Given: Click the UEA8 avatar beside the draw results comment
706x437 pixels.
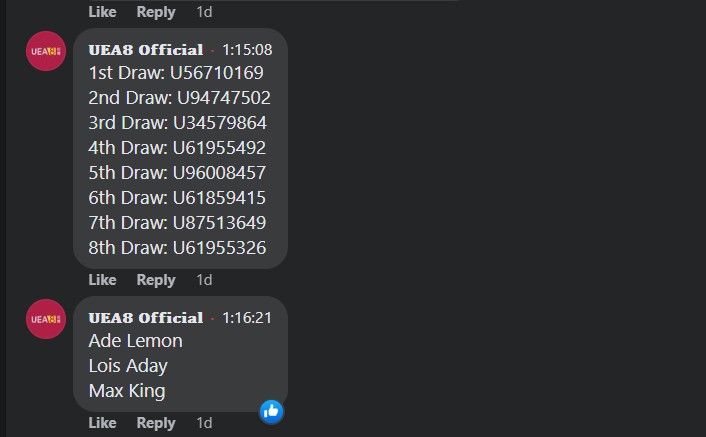Looking at the screenshot, I should pyautogui.click(x=46, y=51).
